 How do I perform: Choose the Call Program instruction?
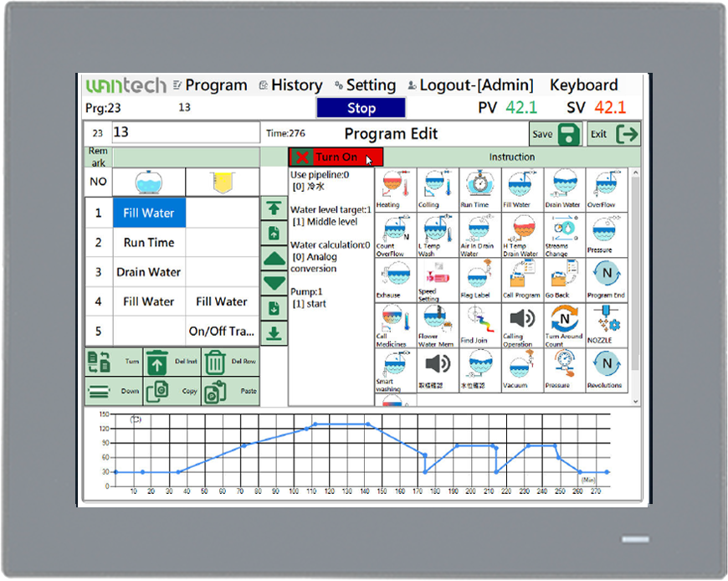pyautogui.click(x=521, y=280)
